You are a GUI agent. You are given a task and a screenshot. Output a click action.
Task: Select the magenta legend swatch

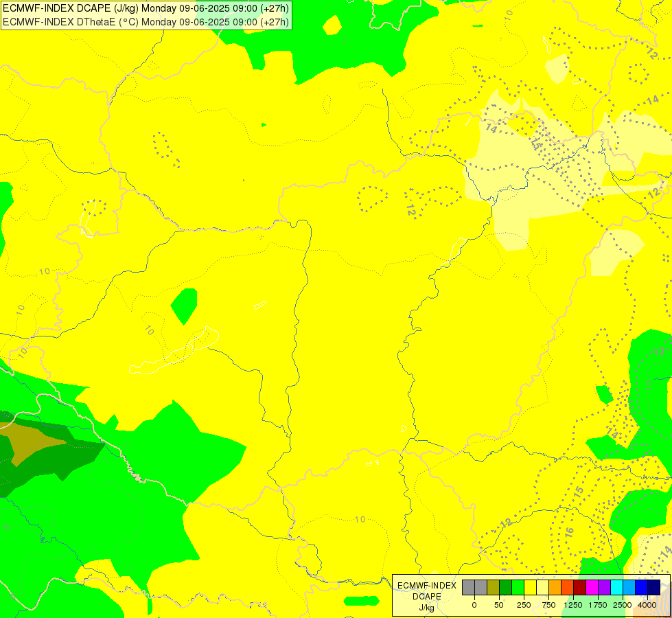click(592, 587)
